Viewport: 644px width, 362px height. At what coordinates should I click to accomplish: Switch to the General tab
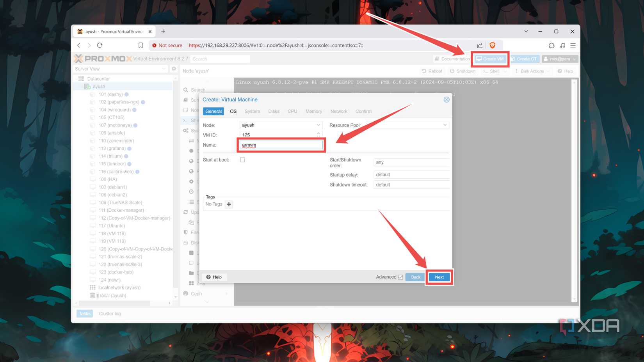click(213, 111)
